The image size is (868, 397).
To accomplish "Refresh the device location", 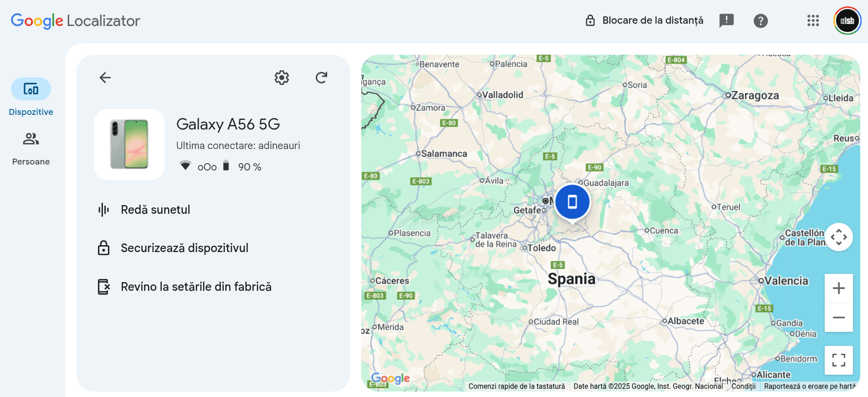I will tap(321, 77).
